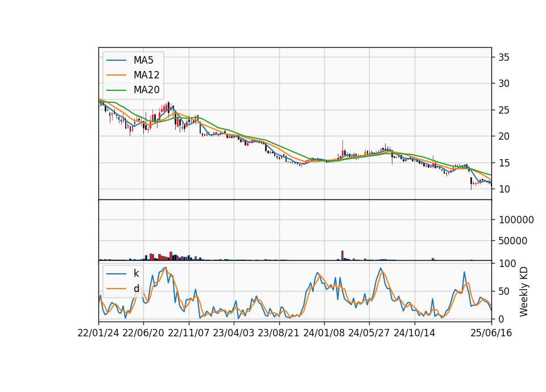Click the KD axis value 100
546x392 pixels.
tap(507, 264)
